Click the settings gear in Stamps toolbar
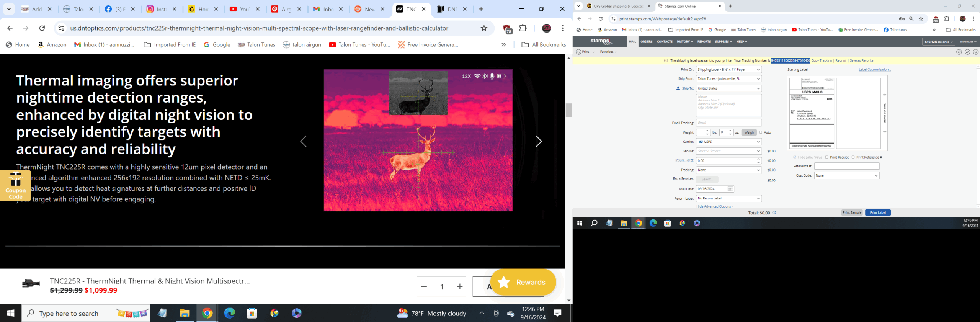 tap(976, 52)
